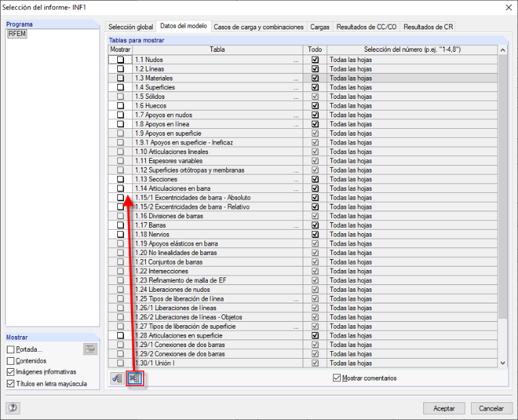Screen dimensions: 518x420
Task: Click the cover page settings icon next to Portada
Action: [x=90, y=349]
